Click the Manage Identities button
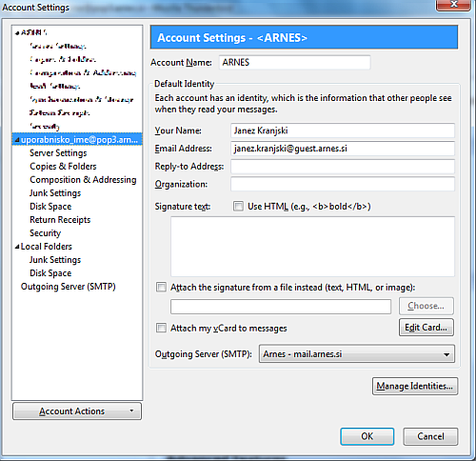The height and width of the screenshot is (461, 476). (x=415, y=386)
